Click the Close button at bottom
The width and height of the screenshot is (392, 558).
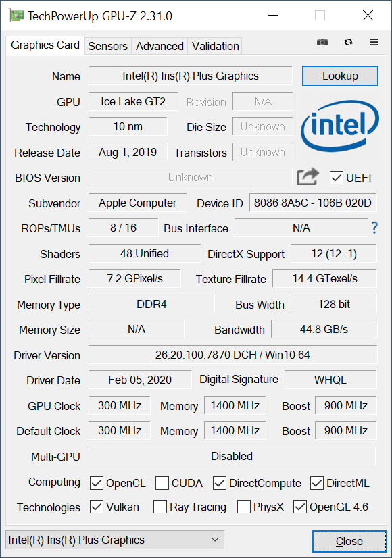point(349,541)
